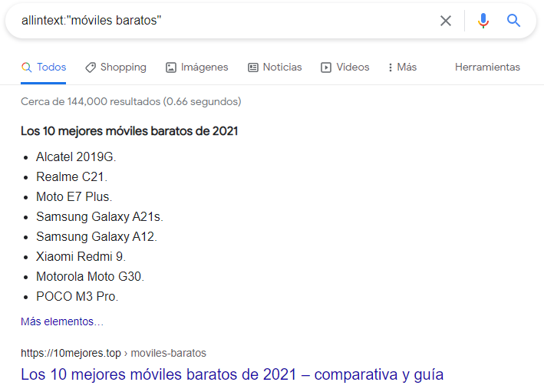This screenshot has height=392, width=544.
Task: Switch to the Shopping tab
Action: tap(116, 68)
